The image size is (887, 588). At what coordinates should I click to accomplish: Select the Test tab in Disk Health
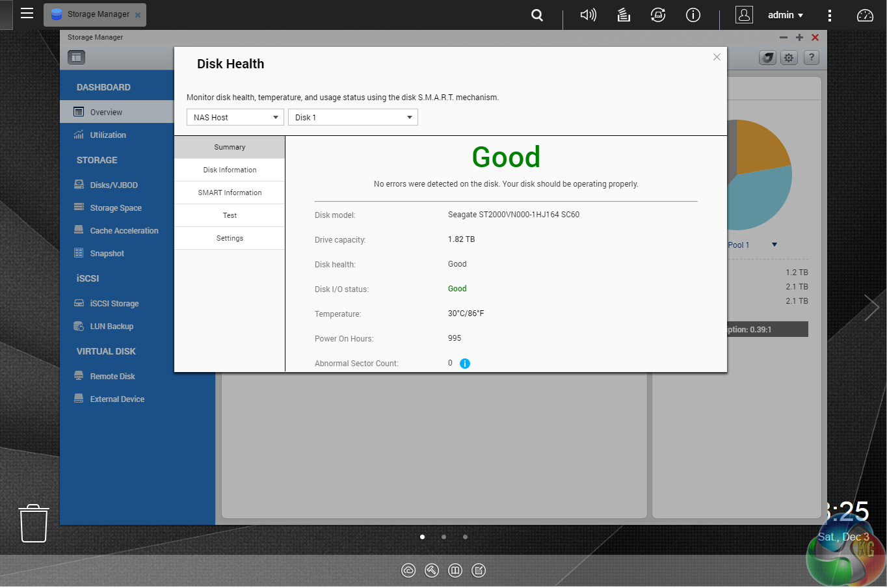click(x=230, y=215)
